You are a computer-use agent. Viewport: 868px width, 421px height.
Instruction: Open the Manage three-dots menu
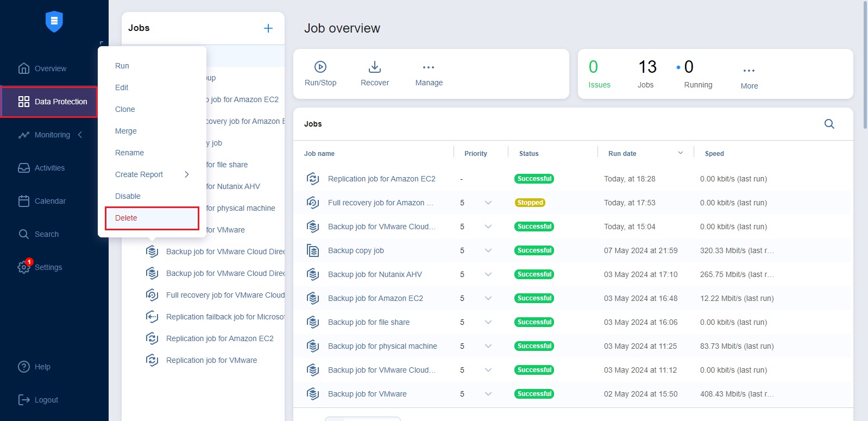(x=429, y=67)
